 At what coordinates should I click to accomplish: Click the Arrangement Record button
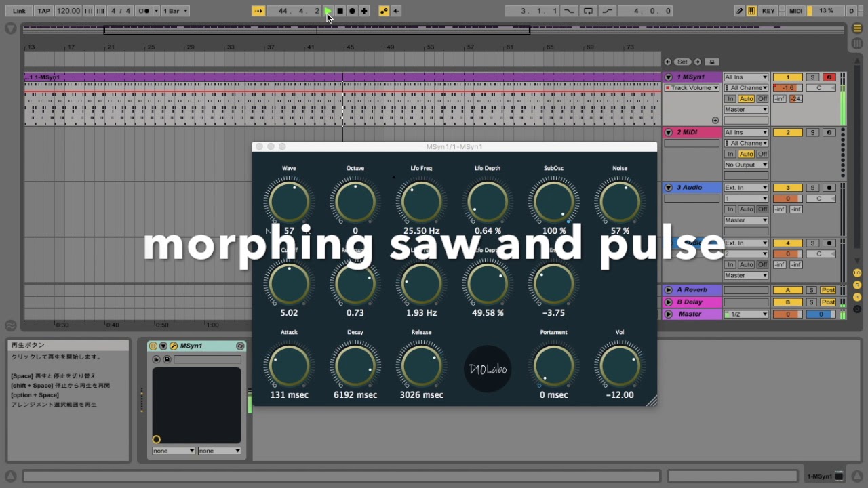click(x=352, y=11)
